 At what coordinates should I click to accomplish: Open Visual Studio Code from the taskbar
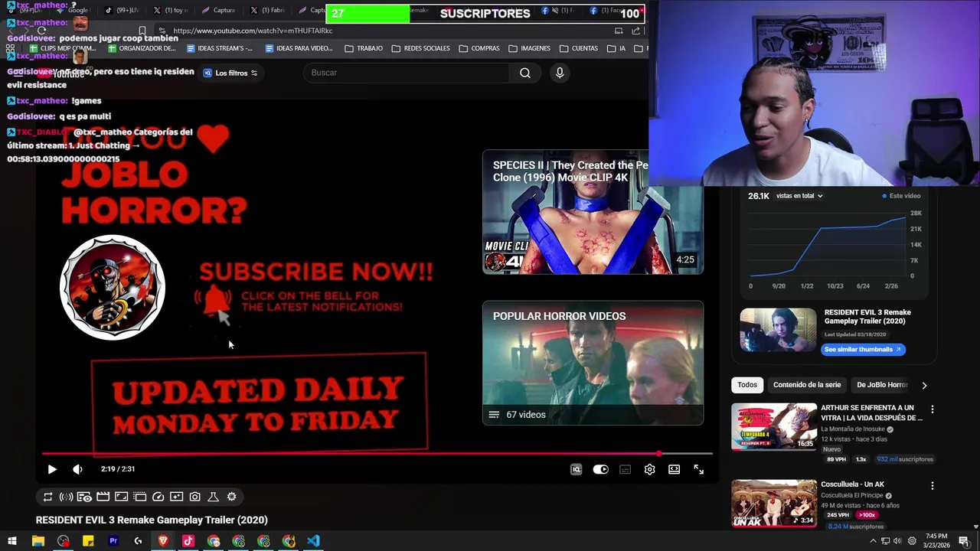pyautogui.click(x=314, y=541)
